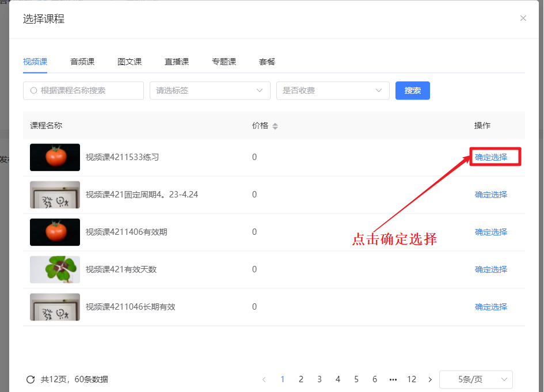Click 确定选择 for 视频课4211406有效期

point(491,232)
